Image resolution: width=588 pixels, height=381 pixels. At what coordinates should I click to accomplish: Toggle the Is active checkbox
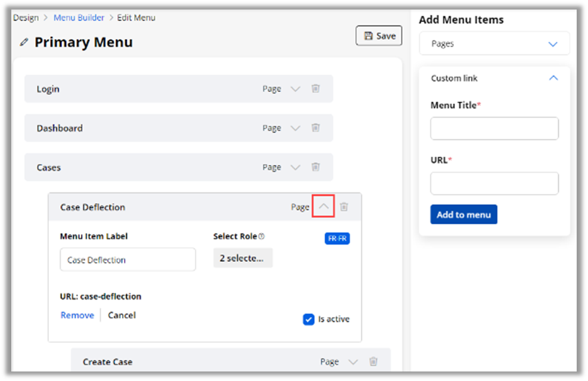(309, 320)
